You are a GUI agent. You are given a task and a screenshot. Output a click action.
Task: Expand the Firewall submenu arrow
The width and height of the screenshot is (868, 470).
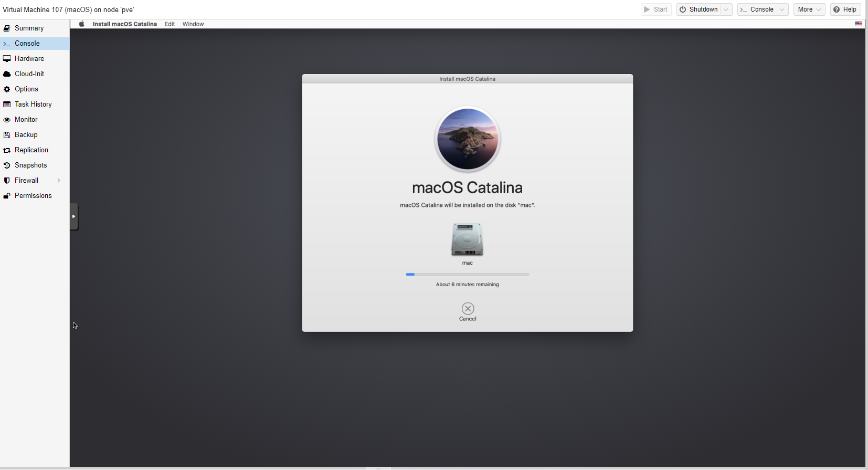coord(59,181)
